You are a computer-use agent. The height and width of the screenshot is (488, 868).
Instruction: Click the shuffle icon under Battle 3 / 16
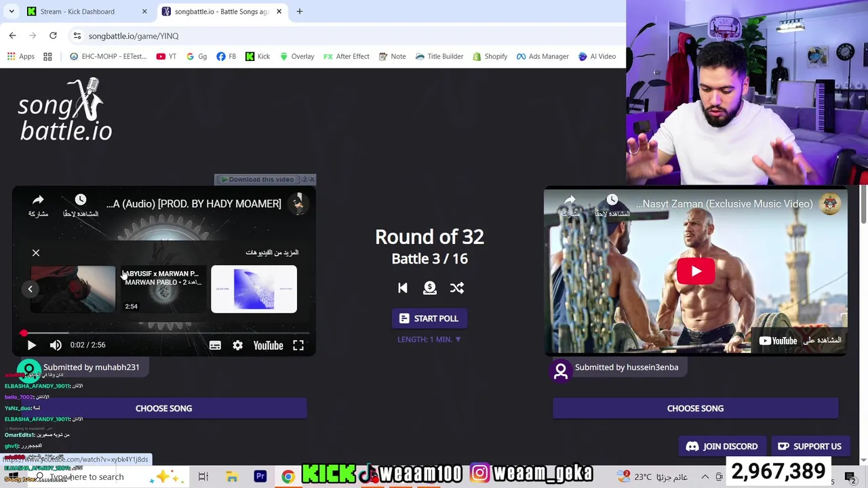[x=457, y=288]
